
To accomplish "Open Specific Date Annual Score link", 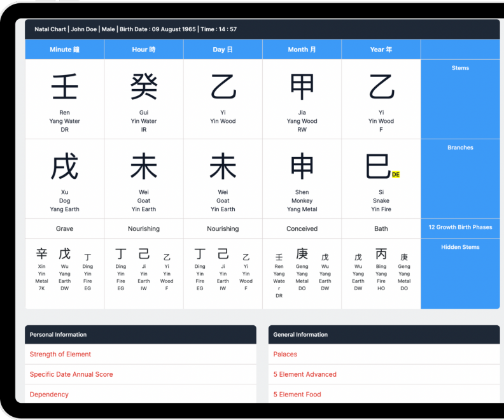I will tap(71, 374).
